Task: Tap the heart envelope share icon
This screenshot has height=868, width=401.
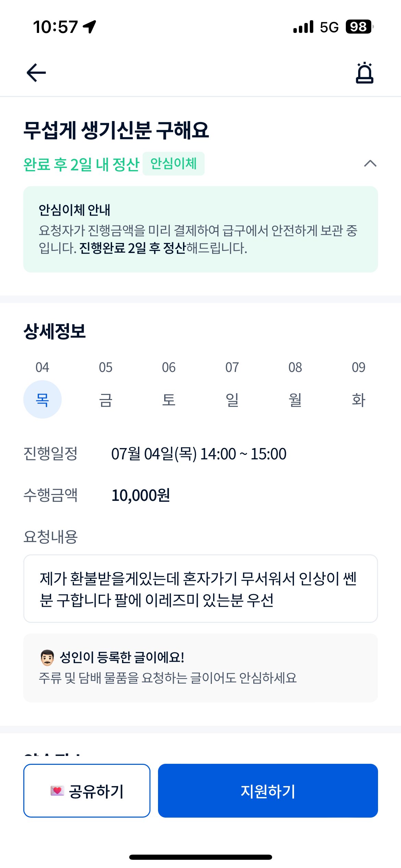Action: [57, 791]
